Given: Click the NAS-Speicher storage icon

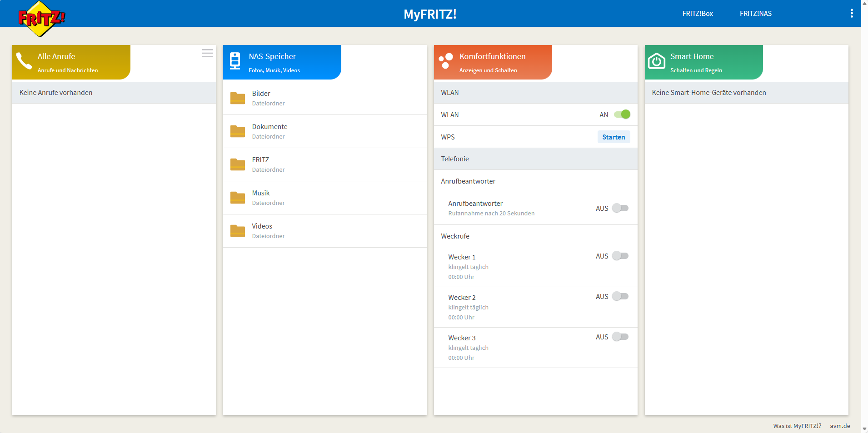Looking at the screenshot, I should pos(235,61).
